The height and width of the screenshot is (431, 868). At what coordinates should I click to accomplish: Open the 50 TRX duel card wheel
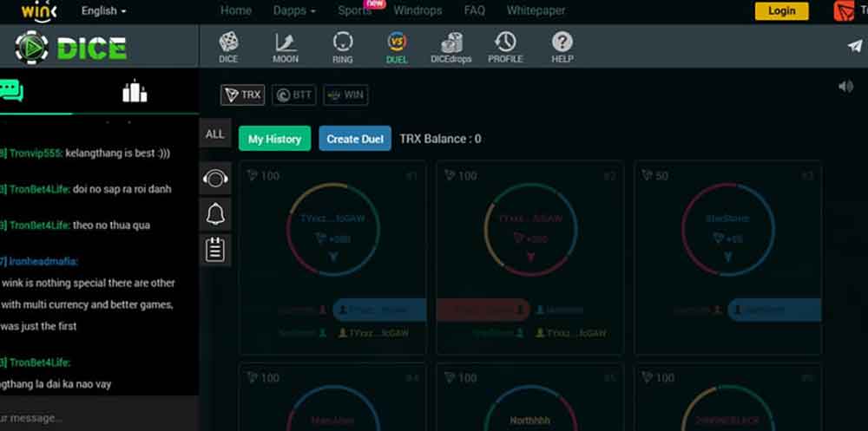[x=728, y=230]
